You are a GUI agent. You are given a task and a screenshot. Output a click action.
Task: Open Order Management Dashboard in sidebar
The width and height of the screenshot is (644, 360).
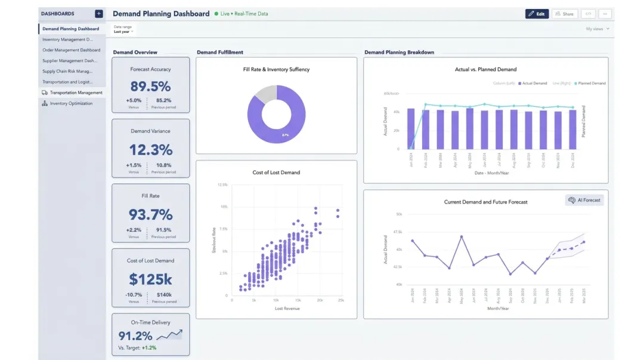pyautogui.click(x=72, y=50)
